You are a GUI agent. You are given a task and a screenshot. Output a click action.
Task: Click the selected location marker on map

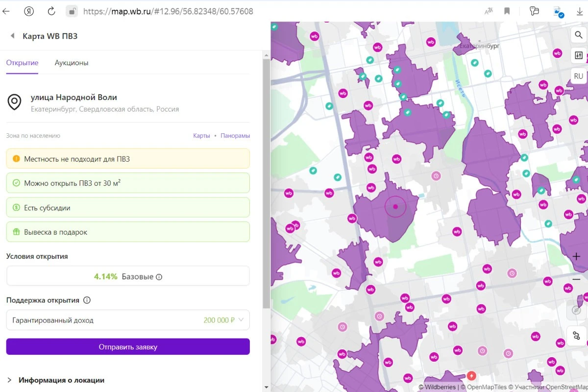[x=395, y=206]
